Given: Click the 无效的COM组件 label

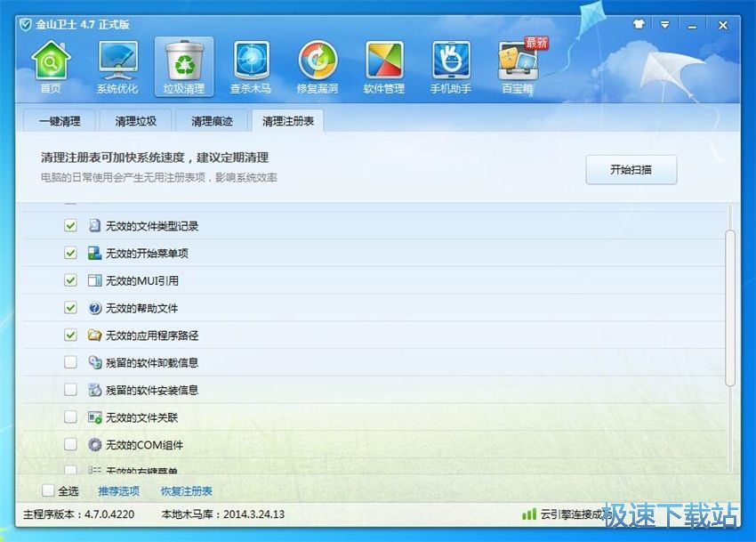Looking at the screenshot, I should coord(144,445).
